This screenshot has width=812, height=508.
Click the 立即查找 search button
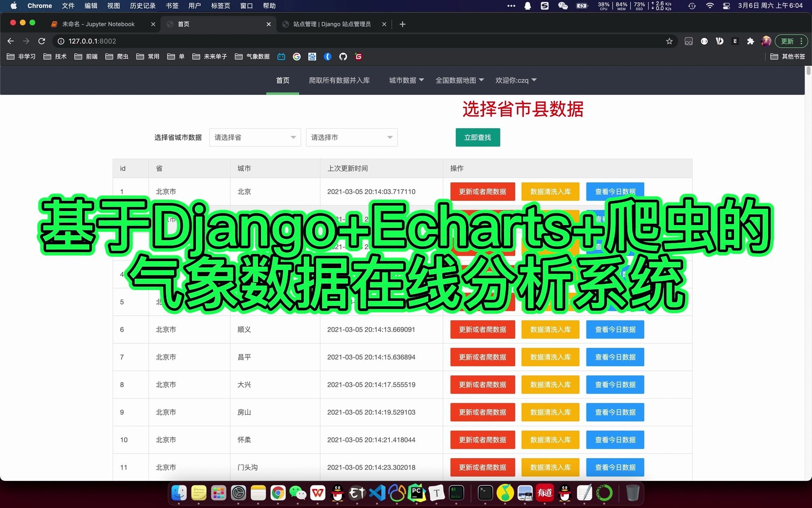coord(478,138)
